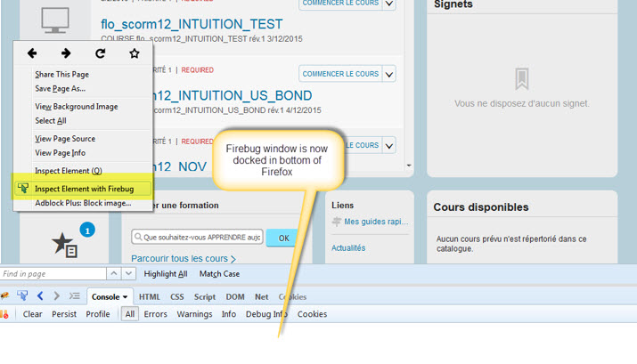Screen dimensions: 637x364
Task: Open the Actualités link
Action: click(348, 248)
